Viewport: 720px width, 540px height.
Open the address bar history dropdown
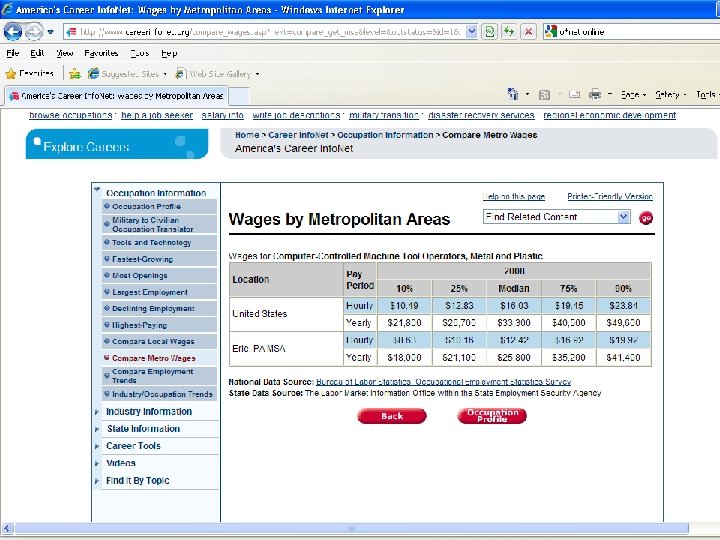(472, 32)
